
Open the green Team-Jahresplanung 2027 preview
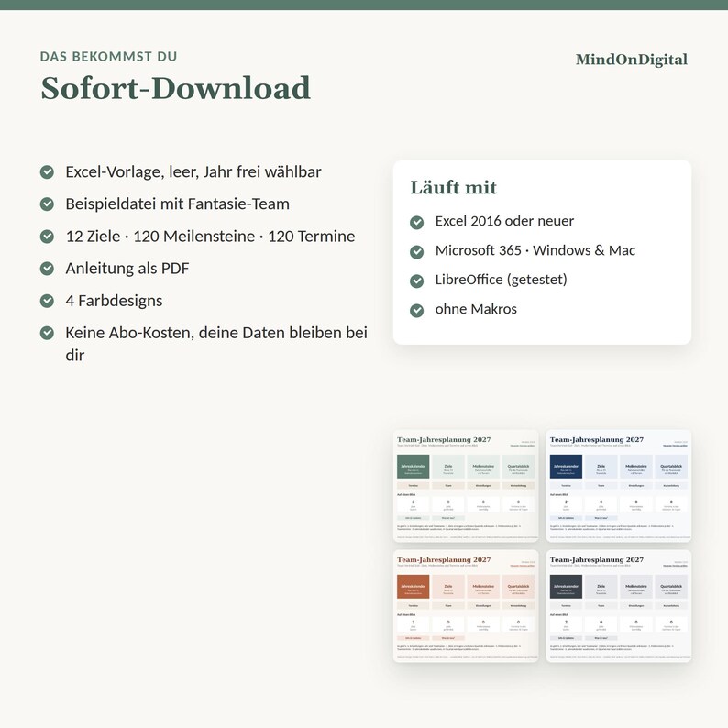pyautogui.click(x=466, y=486)
